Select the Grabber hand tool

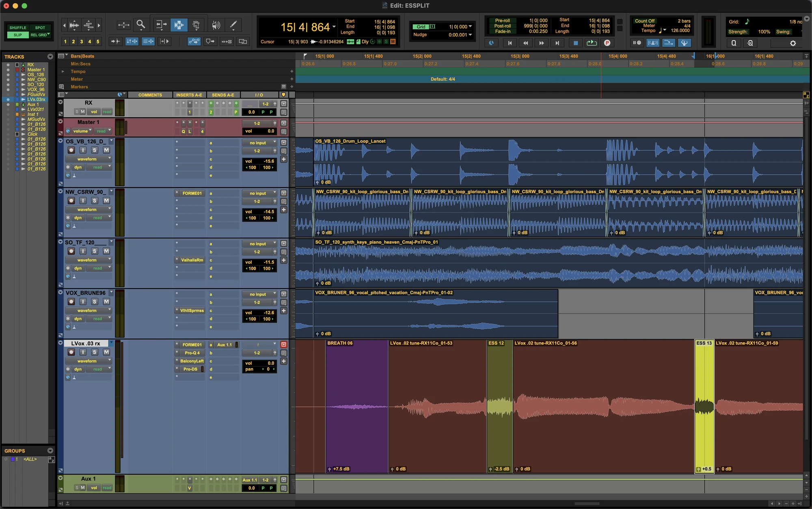[x=196, y=25]
